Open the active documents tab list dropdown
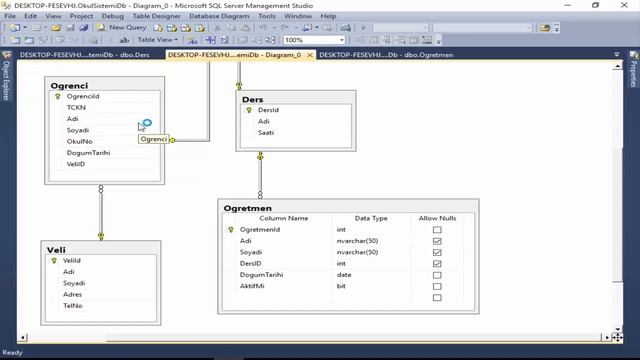The width and height of the screenshot is (640, 360). point(617,54)
